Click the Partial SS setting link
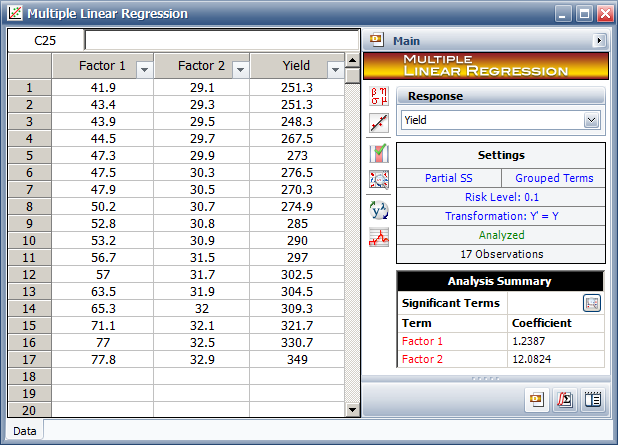The width and height of the screenshot is (618, 445). tap(449, 178)
